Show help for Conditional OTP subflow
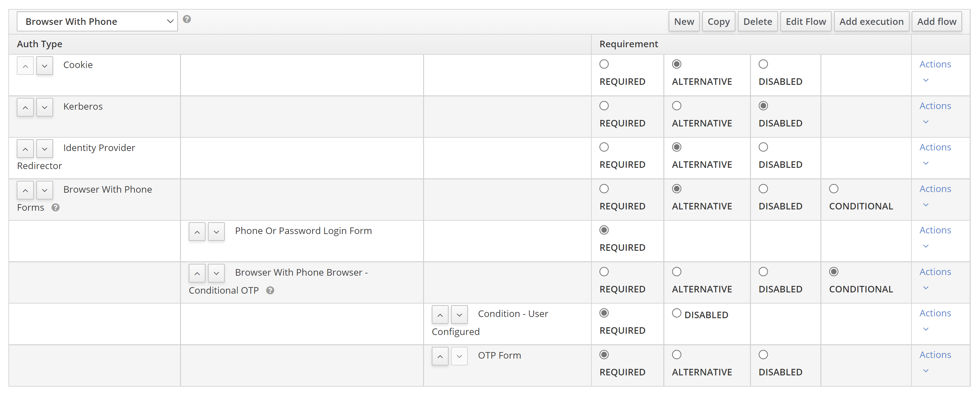The image size is (980, 399). [x=270, y=291]
